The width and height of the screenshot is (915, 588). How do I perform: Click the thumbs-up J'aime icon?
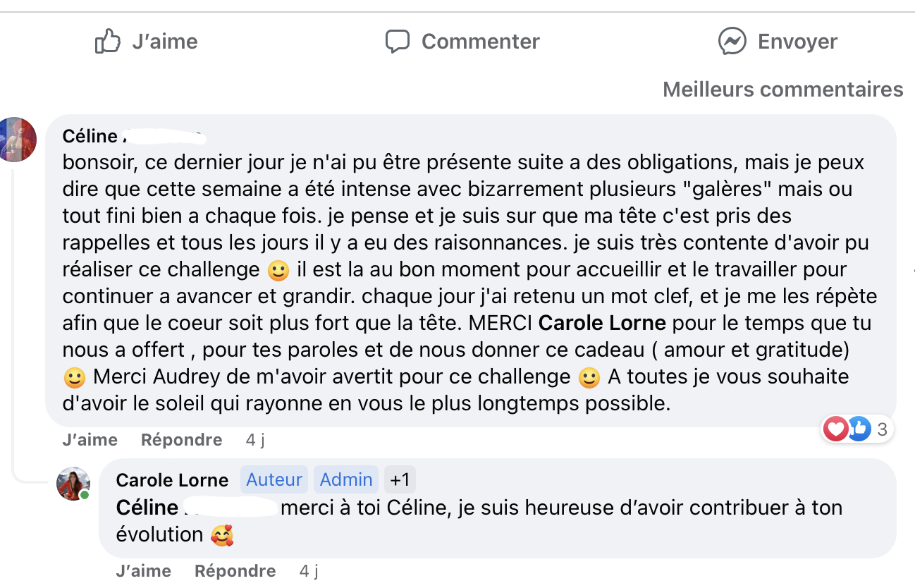tap(108, 42)
